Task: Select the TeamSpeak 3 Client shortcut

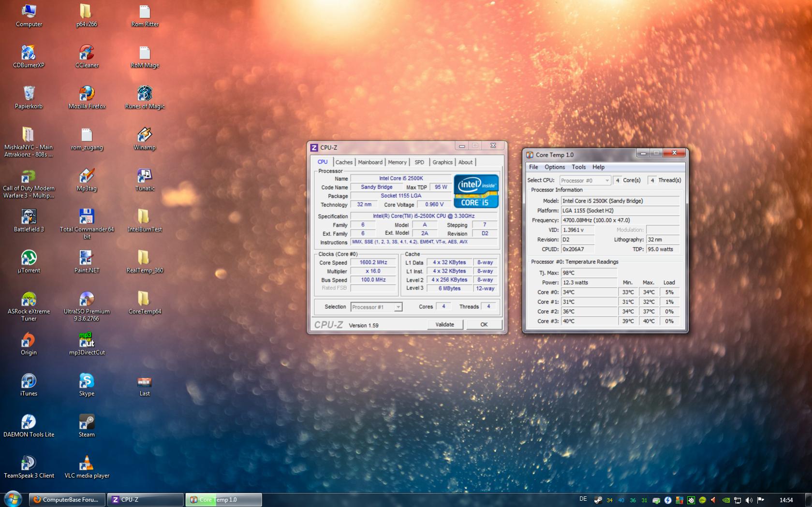Action: tap(29, 467)
